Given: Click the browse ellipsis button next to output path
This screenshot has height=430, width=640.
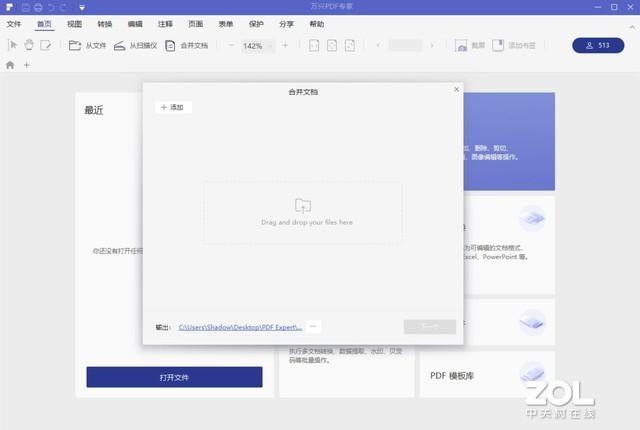Looking at the screenshot, I should 313,327.
